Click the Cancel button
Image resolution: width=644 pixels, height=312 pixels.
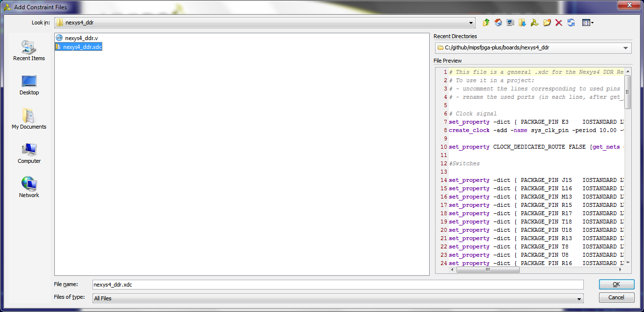click(x=617, y=297)
